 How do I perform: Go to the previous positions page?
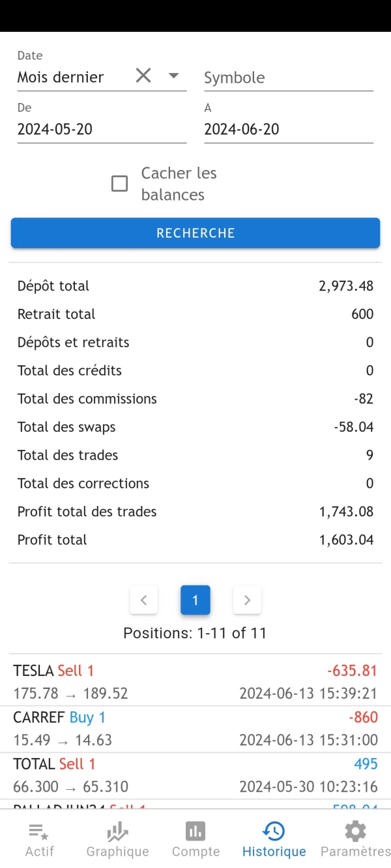pos(144,600)
